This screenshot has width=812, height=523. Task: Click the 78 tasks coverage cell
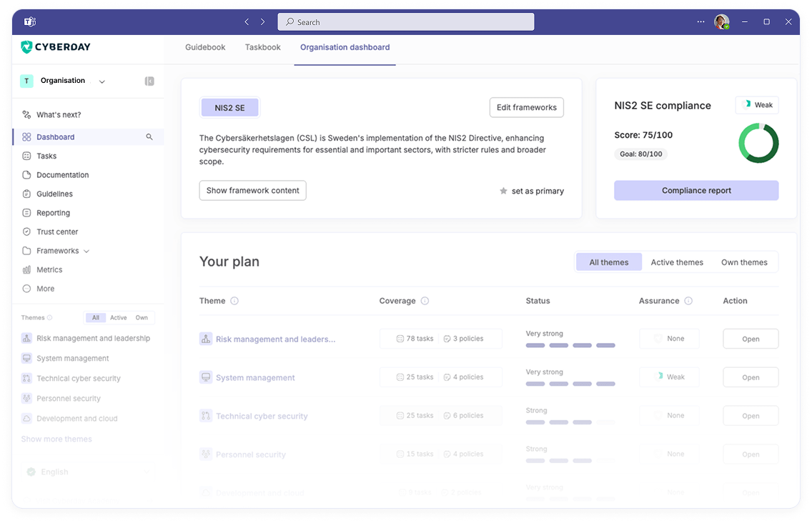pyautogui.click(x=415, y=338)
